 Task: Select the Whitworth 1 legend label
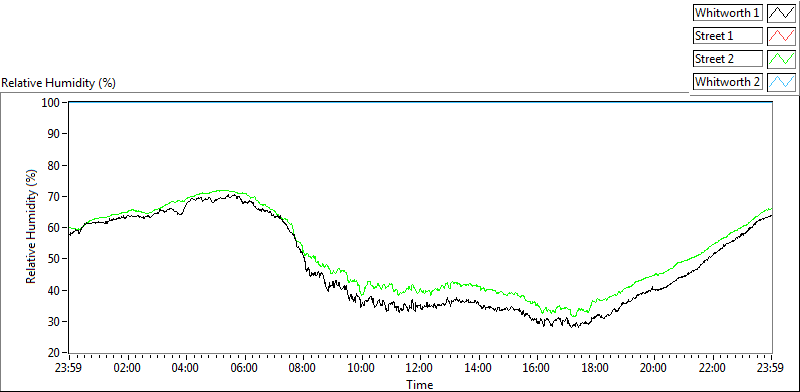coord(728,13)
